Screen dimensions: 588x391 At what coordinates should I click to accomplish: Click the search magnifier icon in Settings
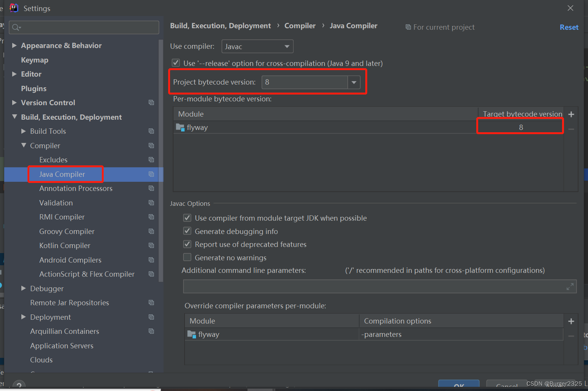coord(16,27)
